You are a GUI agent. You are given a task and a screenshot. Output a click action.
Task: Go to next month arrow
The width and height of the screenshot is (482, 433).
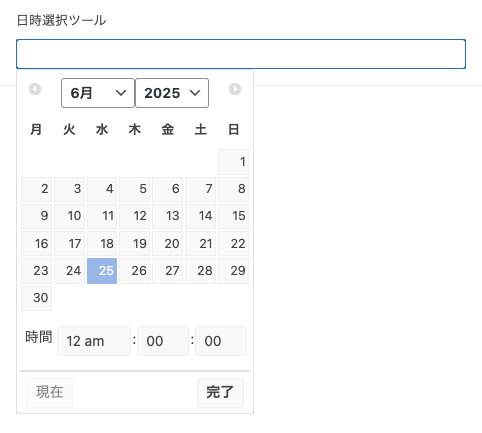click(x=235, y=89)
